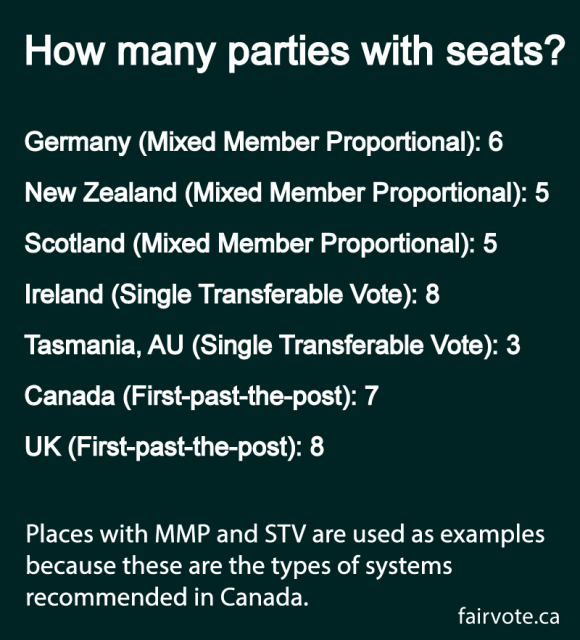
Task: Click the 'How many parties with seats?' heading
Action: pyautogui.click(x=295, y=52)
